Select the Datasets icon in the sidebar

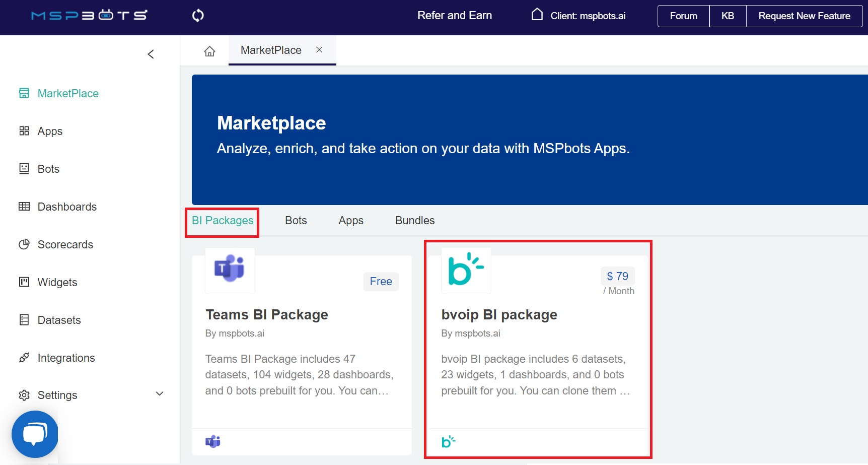click(x=24, y=320)
